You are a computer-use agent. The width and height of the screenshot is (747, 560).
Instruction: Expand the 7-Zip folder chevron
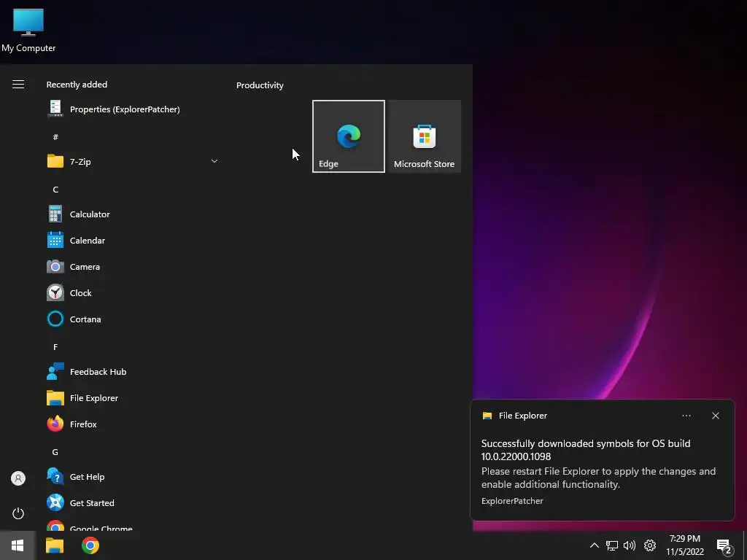(214, 161)
